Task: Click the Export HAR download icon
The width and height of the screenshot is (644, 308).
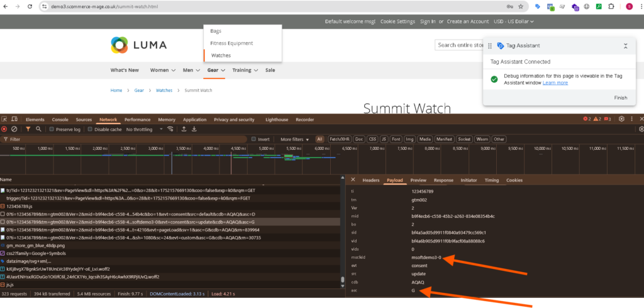Action: point(194,129)
